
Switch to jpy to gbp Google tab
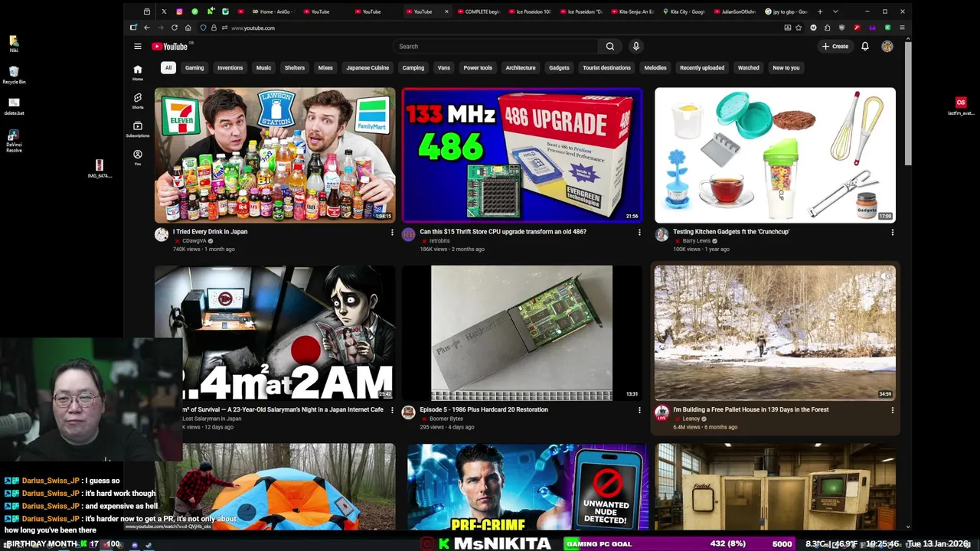[x=786, y=11]
